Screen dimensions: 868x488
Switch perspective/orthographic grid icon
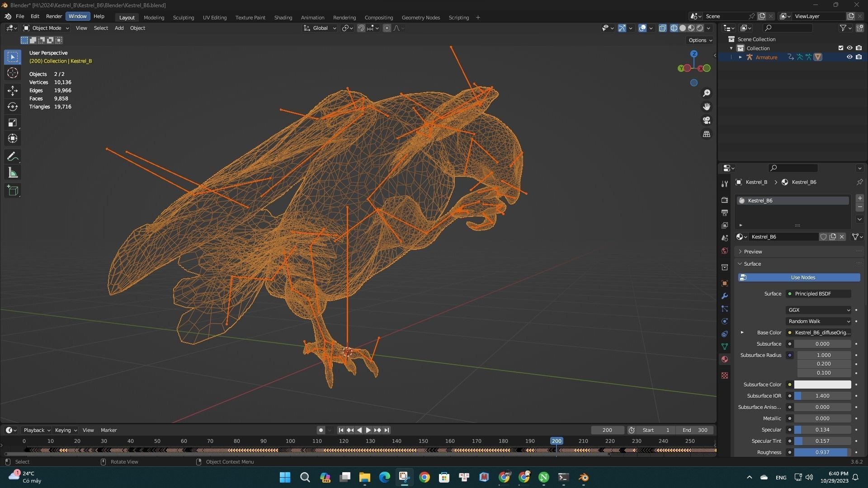click(706, 134)
